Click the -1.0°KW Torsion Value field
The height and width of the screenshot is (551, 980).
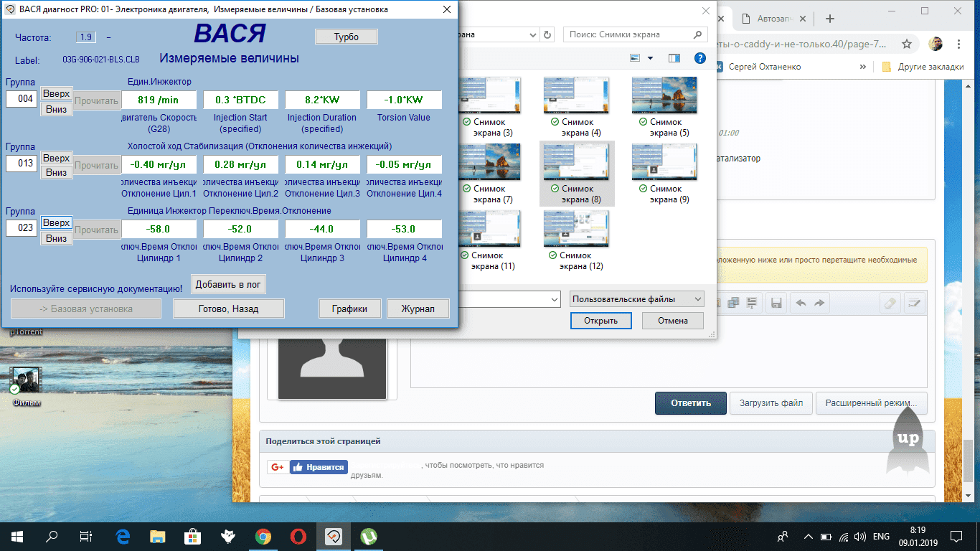(404, 100)
